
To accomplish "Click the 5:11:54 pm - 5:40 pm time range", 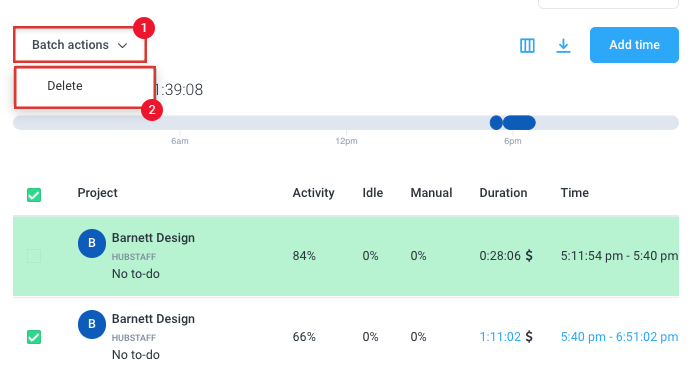I will (619, 256).
